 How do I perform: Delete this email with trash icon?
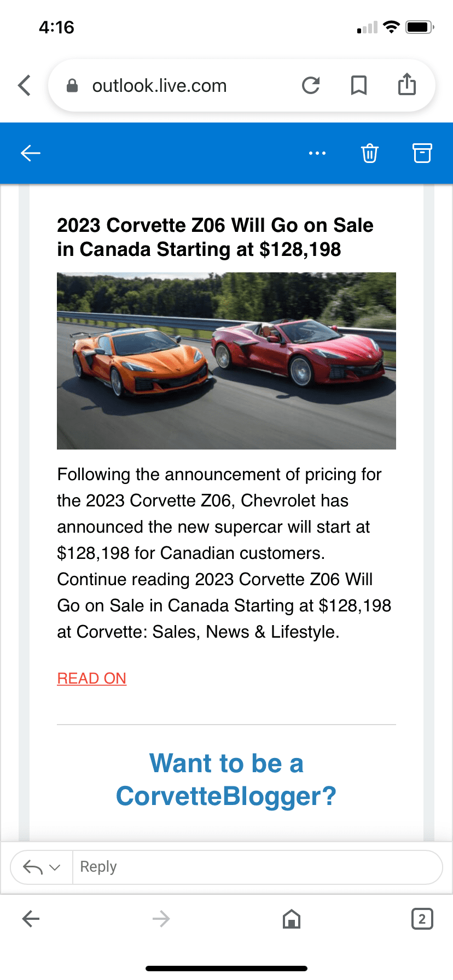click(x=369, y=153)
